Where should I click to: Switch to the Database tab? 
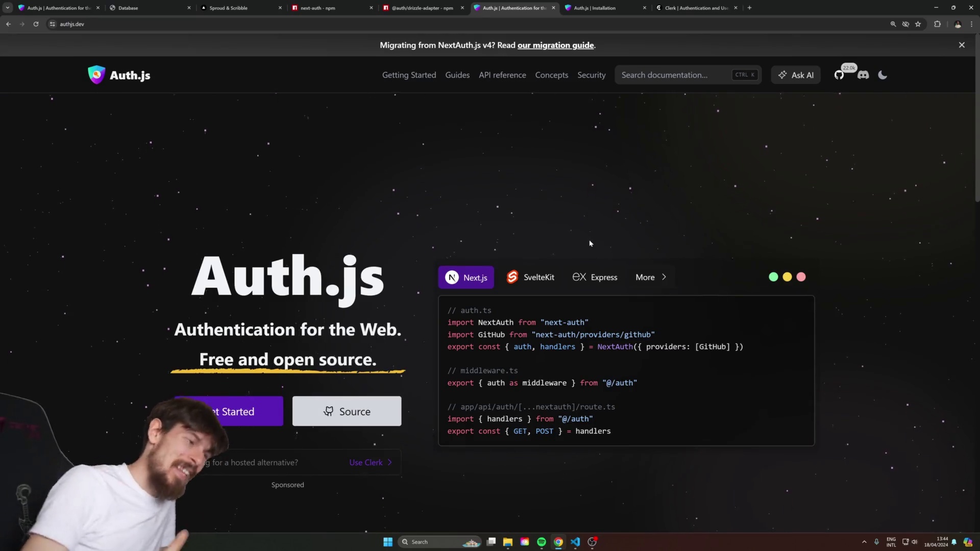tap(148, 8)
